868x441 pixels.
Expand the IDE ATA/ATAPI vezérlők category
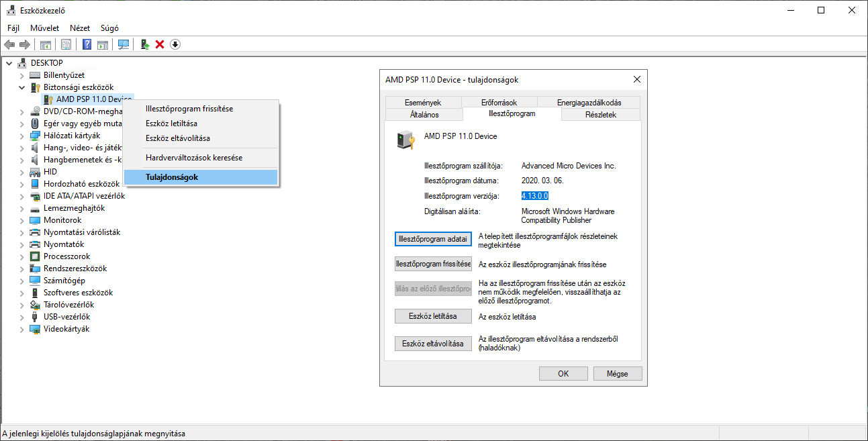click(21, 196)
